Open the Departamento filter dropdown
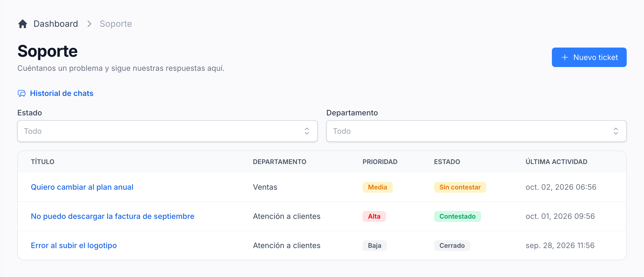The image size is (644, 277). 477,131
